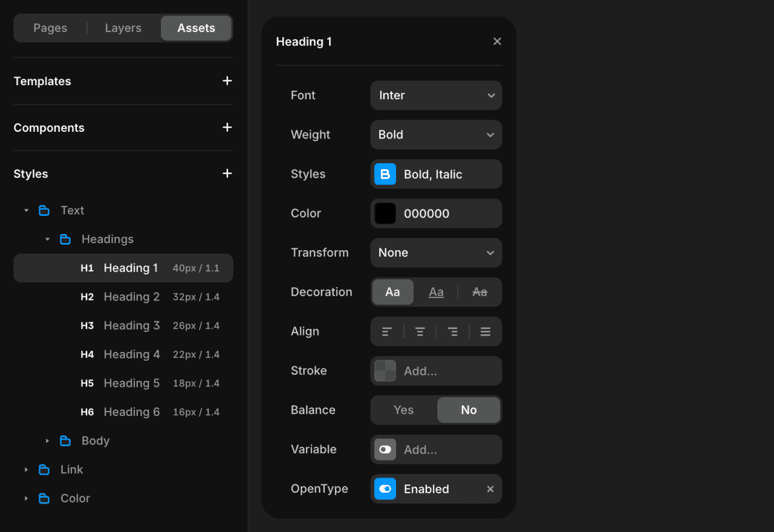Click the blue OpenType toggle icon
The height and width of the screenshot is (532, 774).
click(385, 488)
